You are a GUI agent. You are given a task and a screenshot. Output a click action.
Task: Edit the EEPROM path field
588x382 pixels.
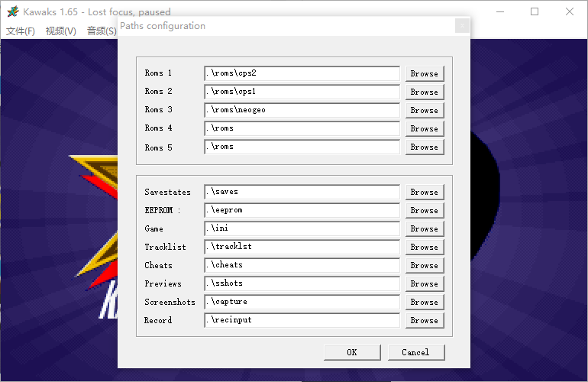point(302,211)
